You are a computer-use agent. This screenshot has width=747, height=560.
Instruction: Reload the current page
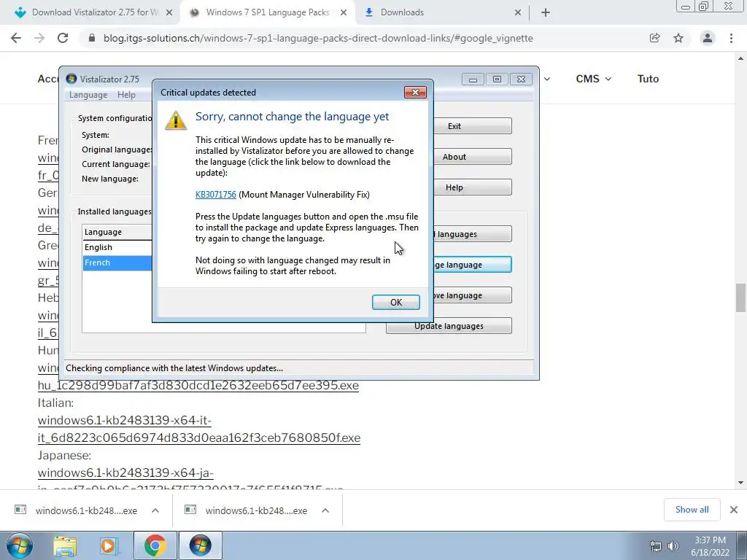tap(63, 38)
